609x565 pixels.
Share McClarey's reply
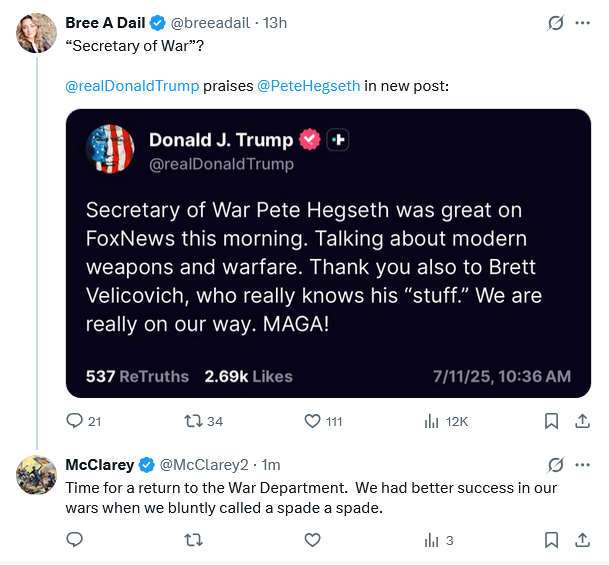(583, 540)
